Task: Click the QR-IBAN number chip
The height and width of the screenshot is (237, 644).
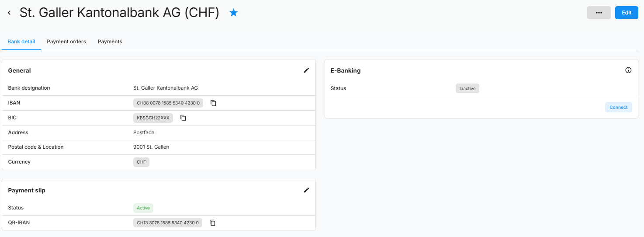Action: coord(167,223)
